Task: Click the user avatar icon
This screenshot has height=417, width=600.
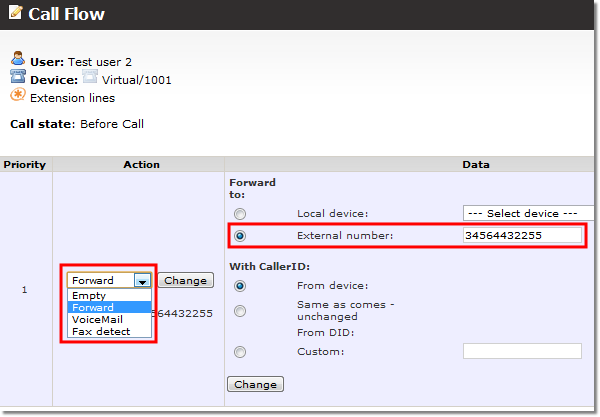Action: click(17, 61)
